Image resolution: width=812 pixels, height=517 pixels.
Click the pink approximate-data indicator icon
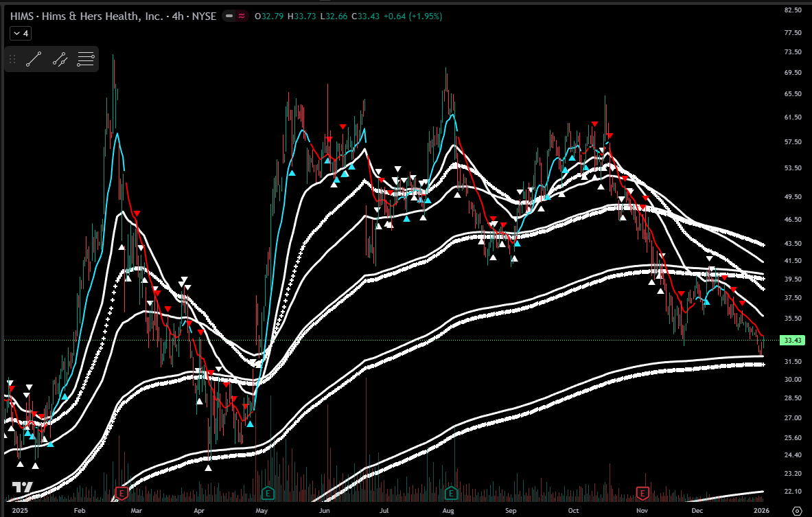click(x=242, y=16)
